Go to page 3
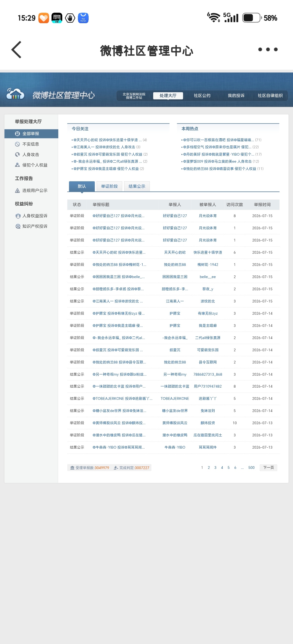This screenshot has height=644, width=293. point(215,467)
